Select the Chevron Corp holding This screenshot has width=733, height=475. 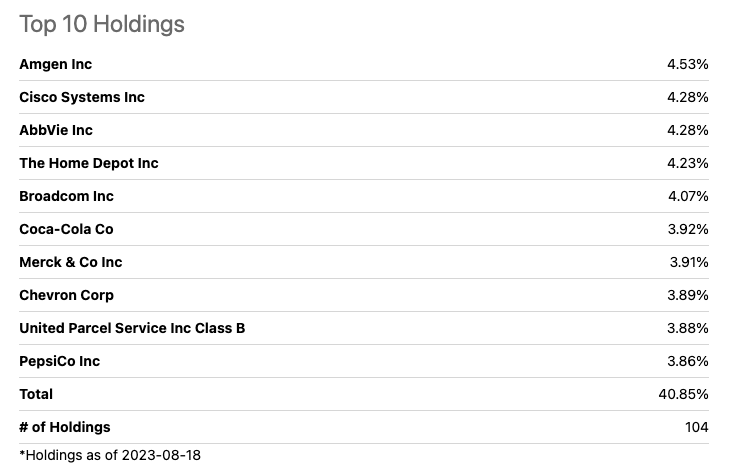(66, 295)
